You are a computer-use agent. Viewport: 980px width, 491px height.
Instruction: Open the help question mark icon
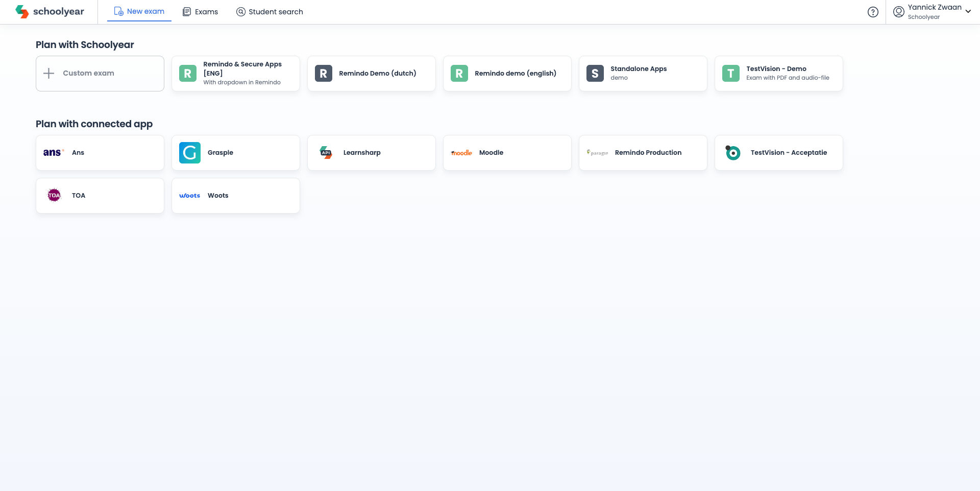(873, 12)
